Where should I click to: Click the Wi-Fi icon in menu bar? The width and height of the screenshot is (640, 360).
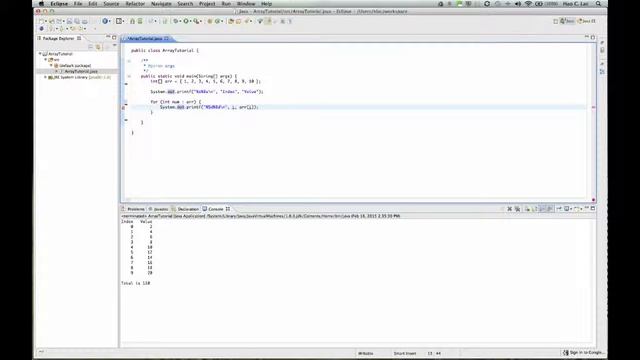[x=528, y=4]
